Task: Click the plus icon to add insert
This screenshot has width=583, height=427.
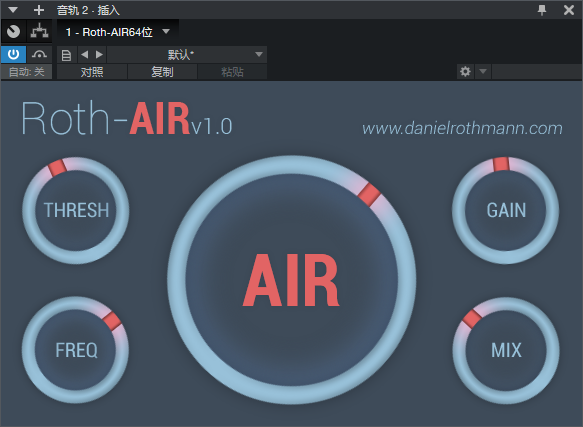Action: [39, 10]
